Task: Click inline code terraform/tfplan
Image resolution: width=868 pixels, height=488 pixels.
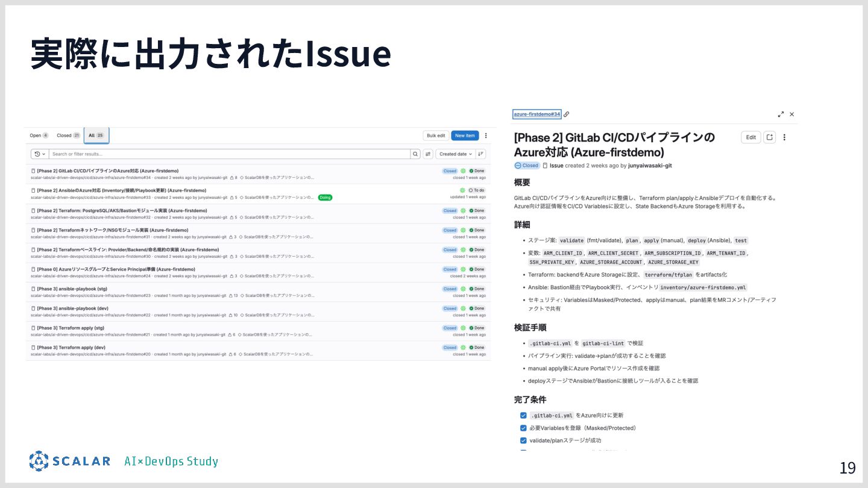Action: (x=668, y=275)
